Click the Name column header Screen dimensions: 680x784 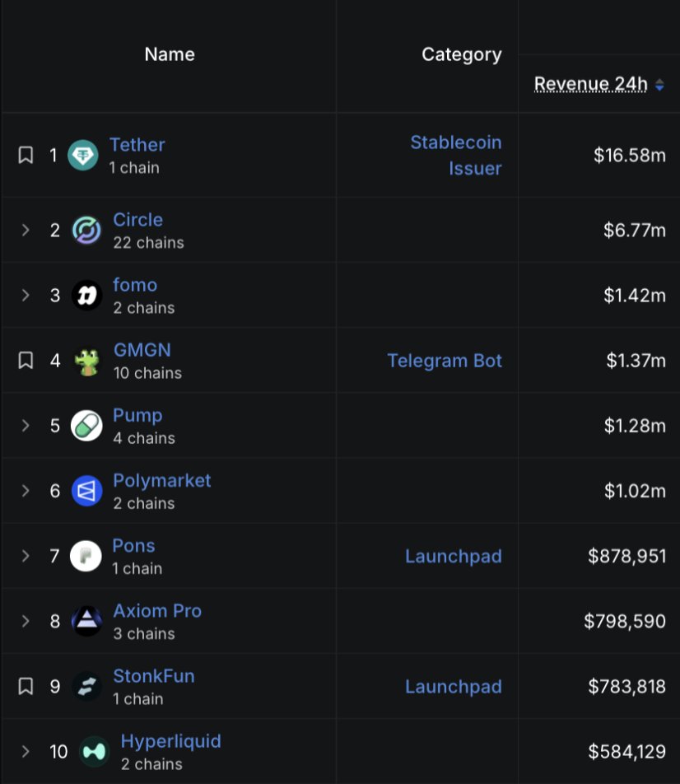tap(170, 54)
